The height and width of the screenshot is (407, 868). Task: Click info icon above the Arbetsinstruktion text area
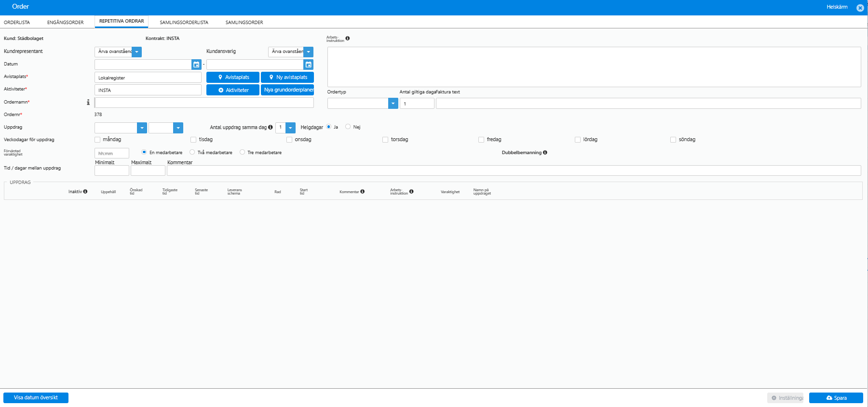pyautogui.click(x=348, y=39)
